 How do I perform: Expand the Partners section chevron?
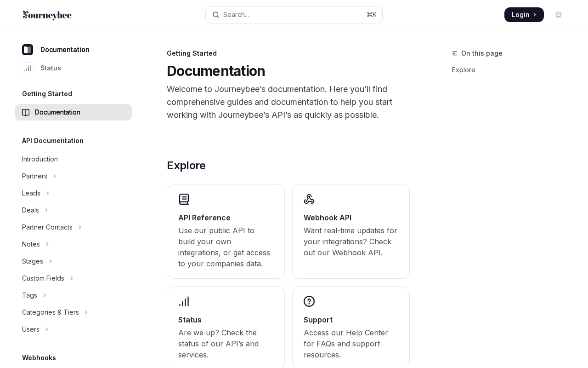[55, 176]
